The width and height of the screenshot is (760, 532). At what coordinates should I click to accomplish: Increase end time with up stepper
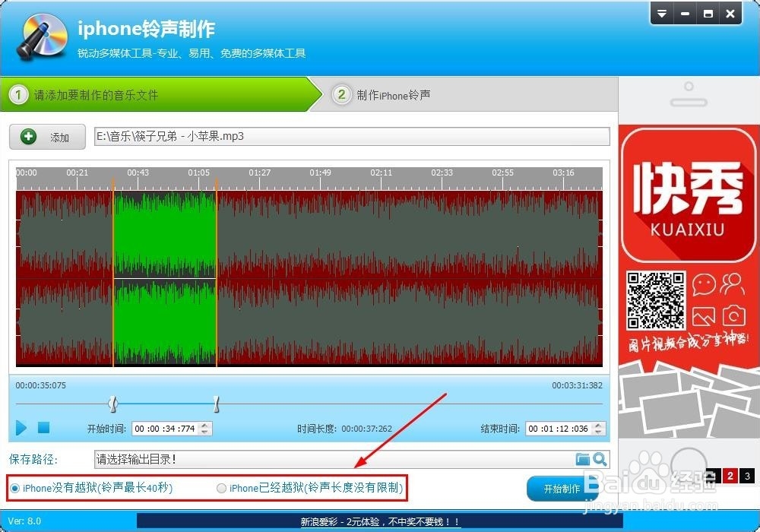coord(599,426)
